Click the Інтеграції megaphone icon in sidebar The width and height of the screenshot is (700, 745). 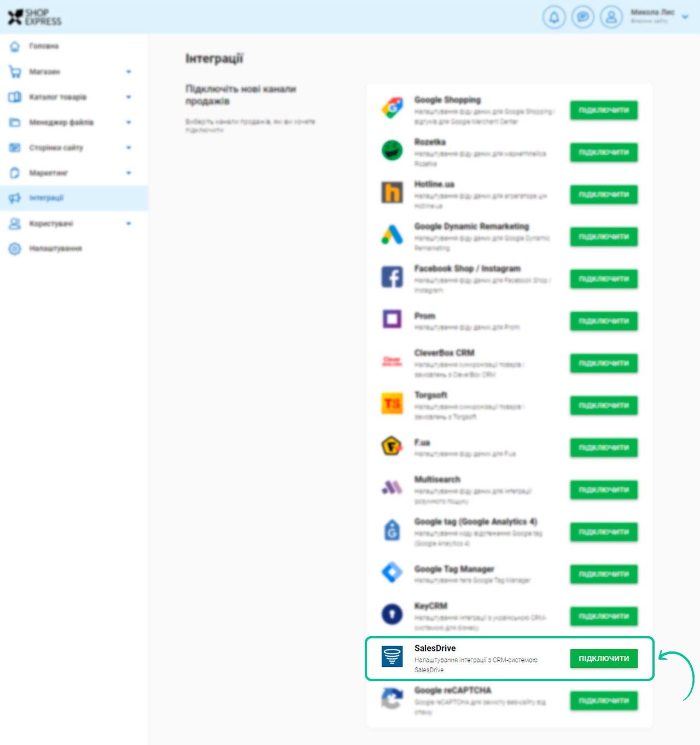point(15,198)
